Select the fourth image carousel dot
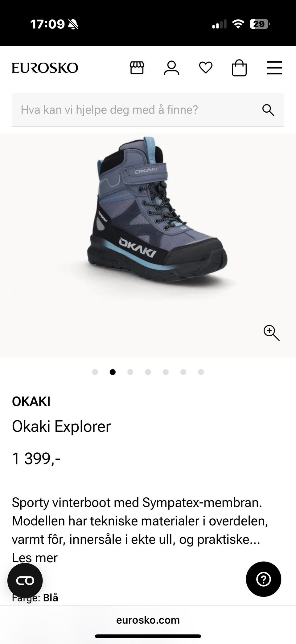Viewport: 296px width, 644px height. click(148, 372)
